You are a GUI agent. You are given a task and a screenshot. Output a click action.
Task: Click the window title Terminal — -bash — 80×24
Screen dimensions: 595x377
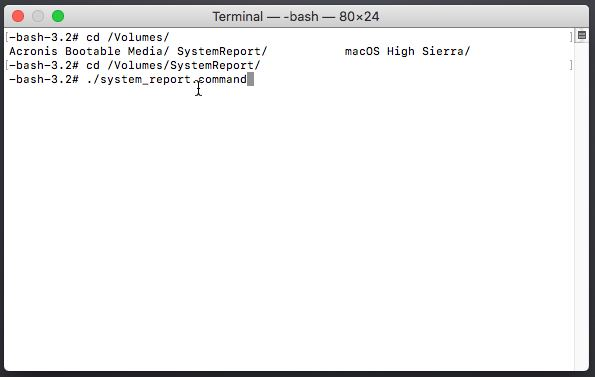click(296, 17)
